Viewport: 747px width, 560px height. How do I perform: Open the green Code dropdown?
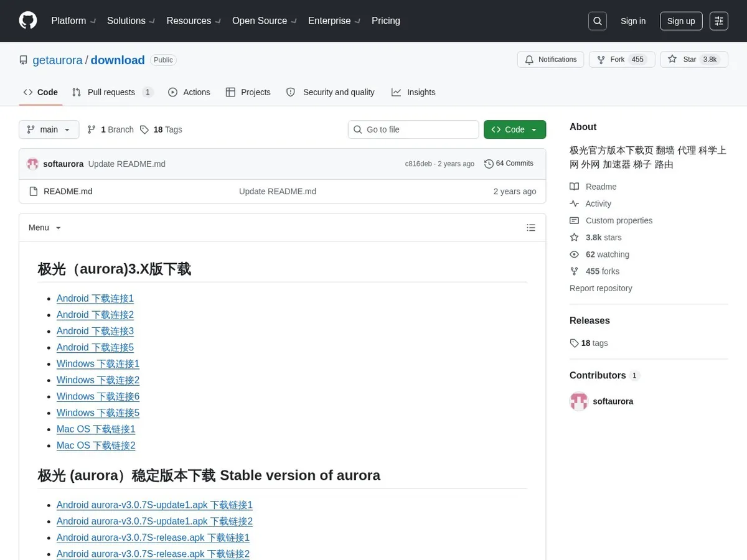tap(515, 129)
